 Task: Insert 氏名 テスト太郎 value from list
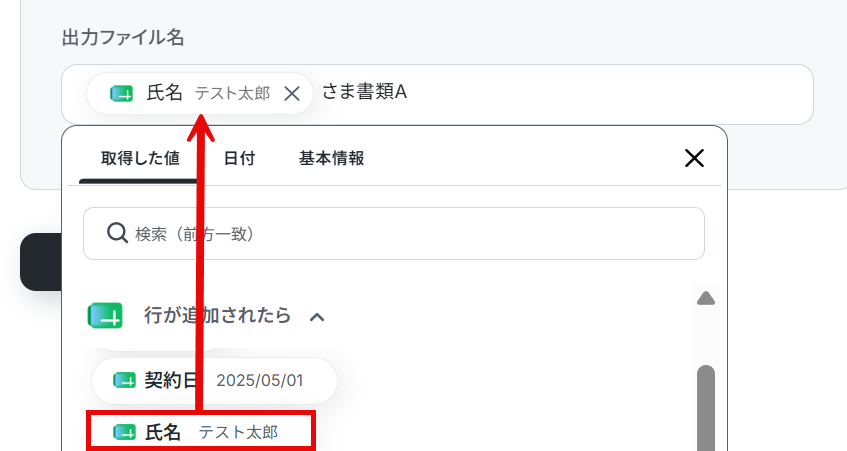201,432
